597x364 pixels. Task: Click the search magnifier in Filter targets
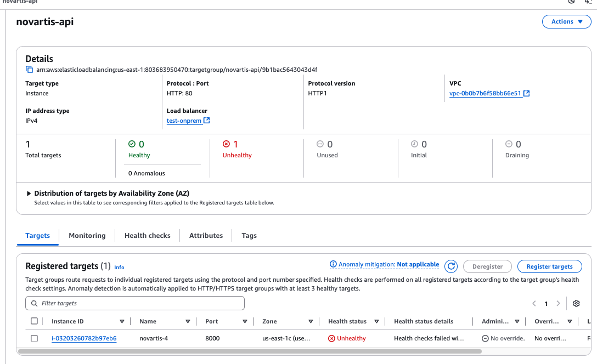pos(34,303)
